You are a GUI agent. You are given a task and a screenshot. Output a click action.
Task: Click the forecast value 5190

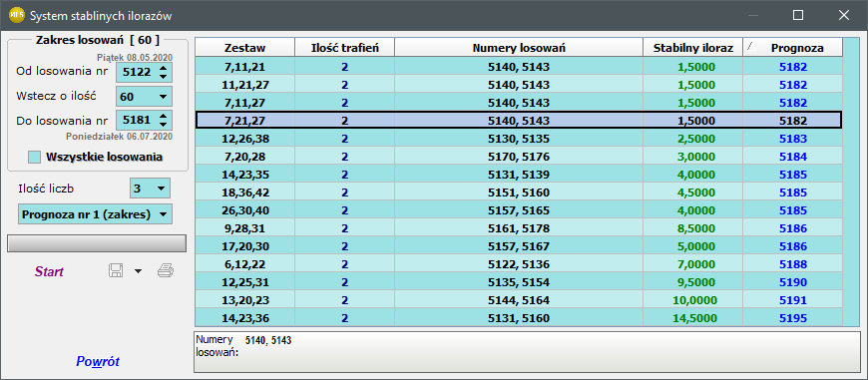793,282
